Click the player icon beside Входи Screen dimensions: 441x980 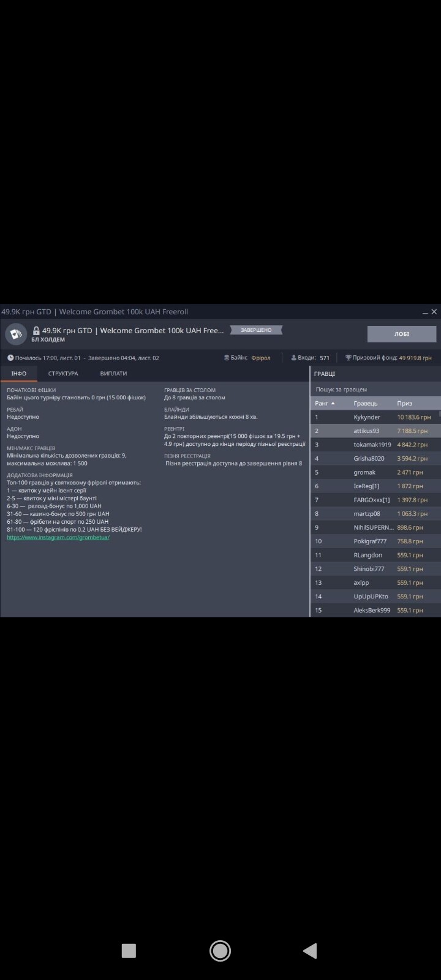click(293, 358)
